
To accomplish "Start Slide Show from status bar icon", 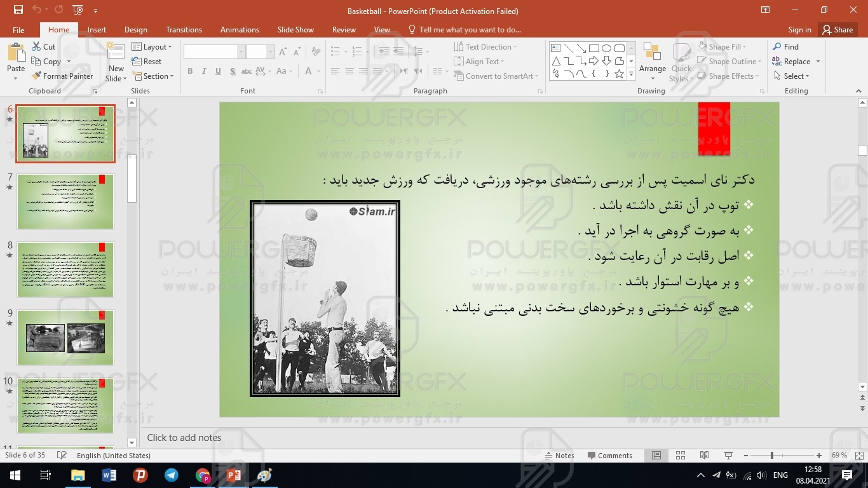I will [x=728, y=456].
